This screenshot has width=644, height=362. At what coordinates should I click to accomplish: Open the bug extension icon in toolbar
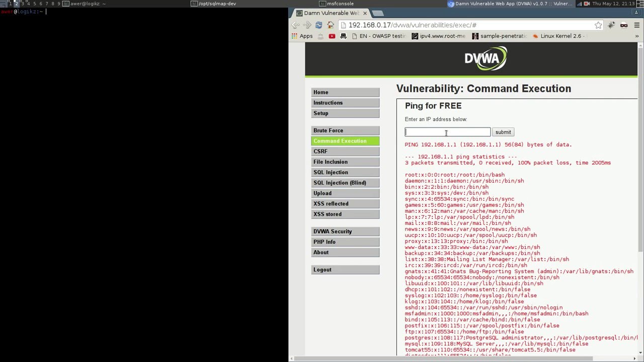pos(611,25)
